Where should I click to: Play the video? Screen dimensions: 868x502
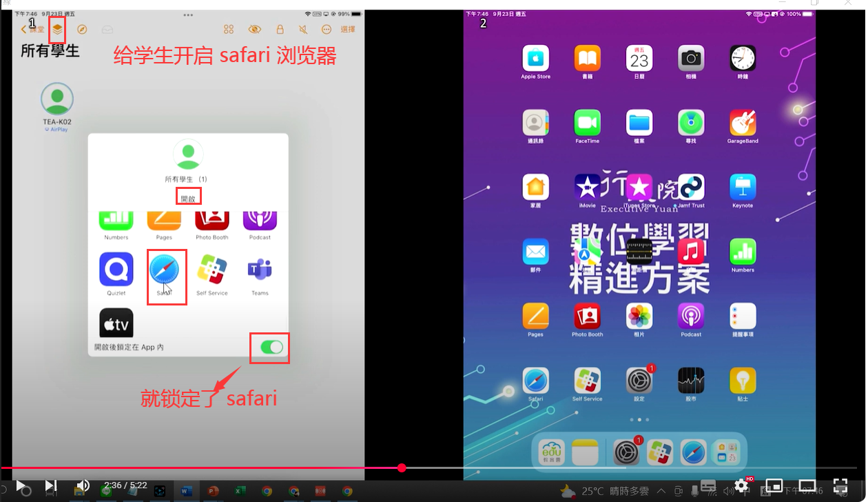tap(21, 485)
